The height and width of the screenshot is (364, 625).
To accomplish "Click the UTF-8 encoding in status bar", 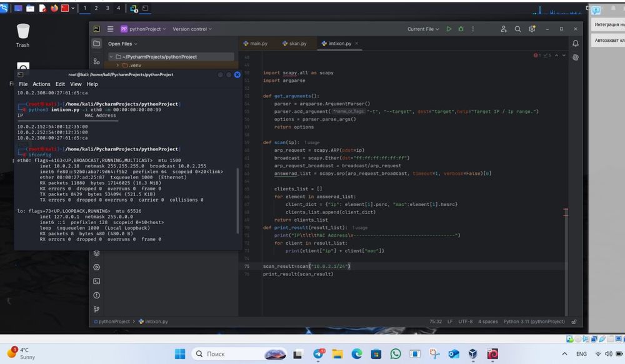I will [465, 322].
